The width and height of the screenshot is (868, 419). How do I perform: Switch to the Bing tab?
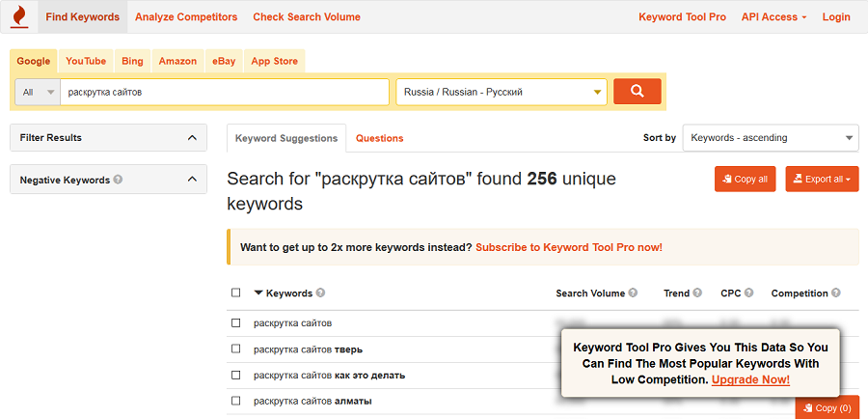point(132,61)
